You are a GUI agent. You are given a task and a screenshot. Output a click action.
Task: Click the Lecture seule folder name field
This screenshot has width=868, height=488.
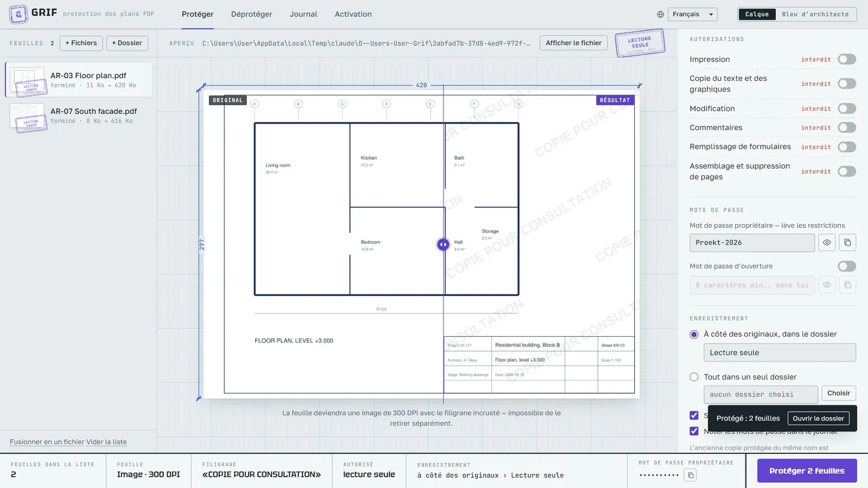click(780, 352)
